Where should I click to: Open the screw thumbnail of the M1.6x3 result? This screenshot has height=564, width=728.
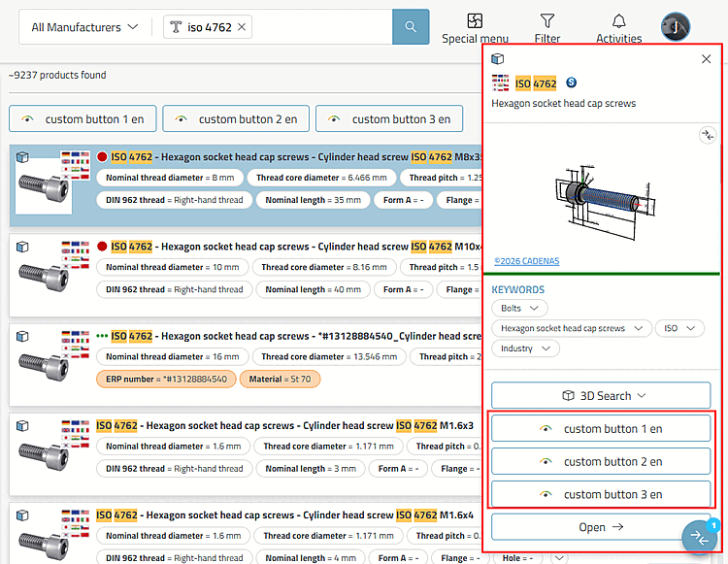click(44, 457)
